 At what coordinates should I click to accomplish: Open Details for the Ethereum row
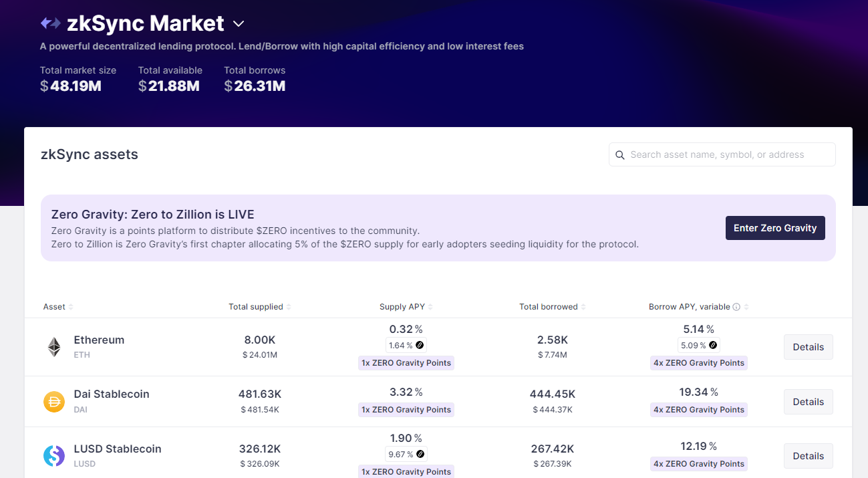809,347
